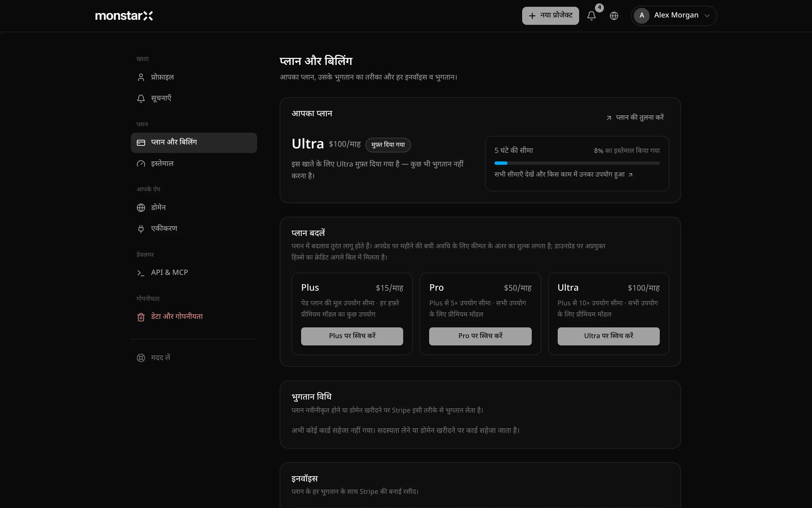
Task: Click the $50/माह price text
Action: click(517, 288)
